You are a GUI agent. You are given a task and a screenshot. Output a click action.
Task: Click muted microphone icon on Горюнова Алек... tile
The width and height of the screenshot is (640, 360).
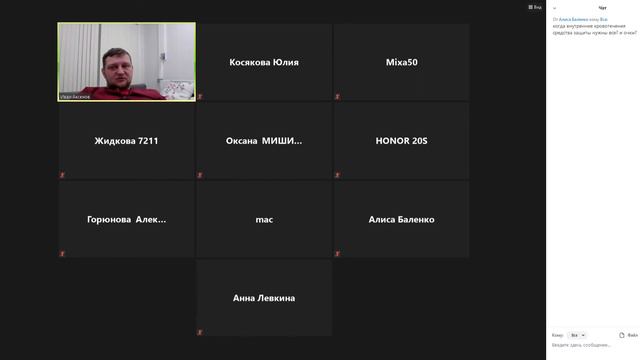pos(62,254)
